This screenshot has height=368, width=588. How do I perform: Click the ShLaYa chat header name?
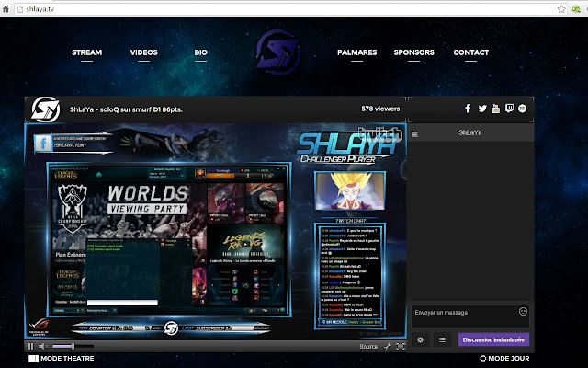pos(469,132)
